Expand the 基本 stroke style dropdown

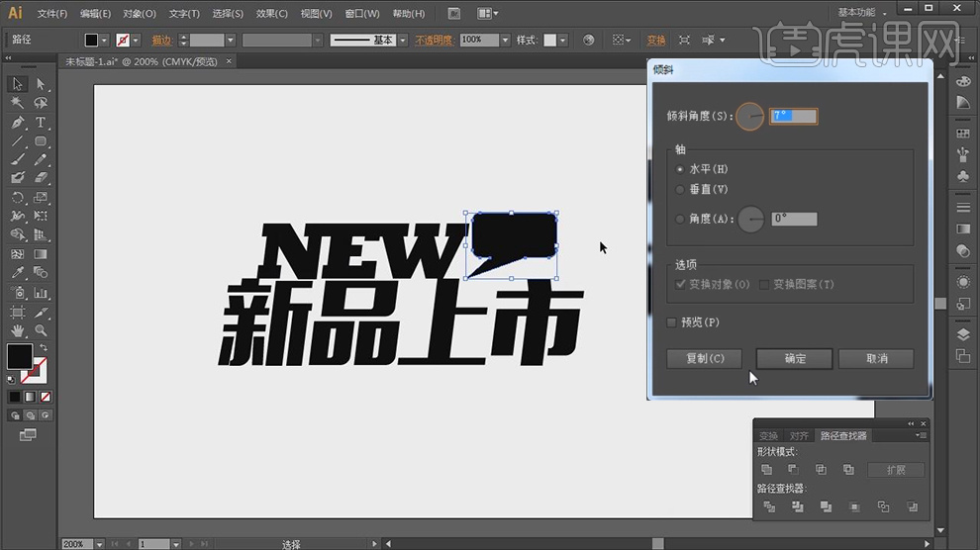click(x=403, y=41)
